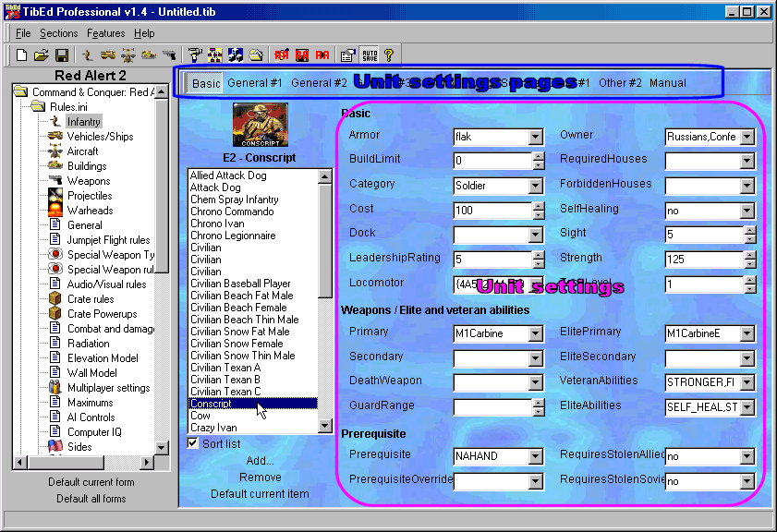Open the RequiresStolenSoviet dropdown
The width and height of the screenshot is (777, 532).
pos(747,480)
